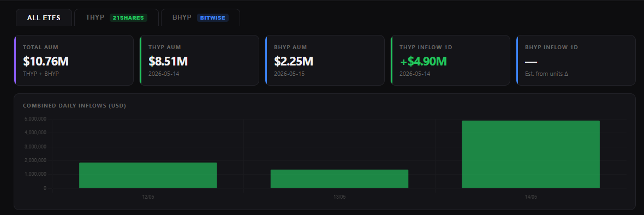The height and width of the screenshot is (215, 644).
Task: Click the Combined Daily Inflows title
Action: (x=74, y=105)
